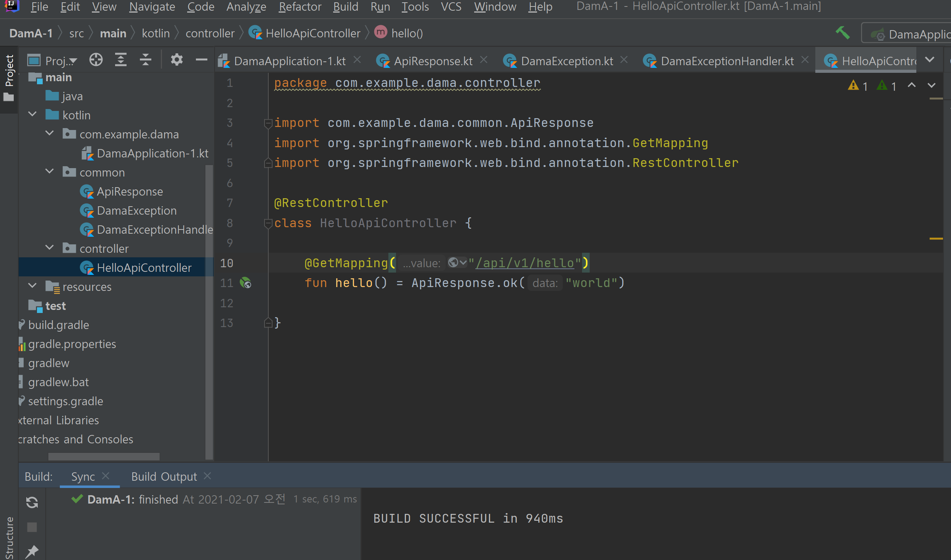Hide Project panel with the minimize icon
The image size is (951, 560).
click(x=201, y=60)
